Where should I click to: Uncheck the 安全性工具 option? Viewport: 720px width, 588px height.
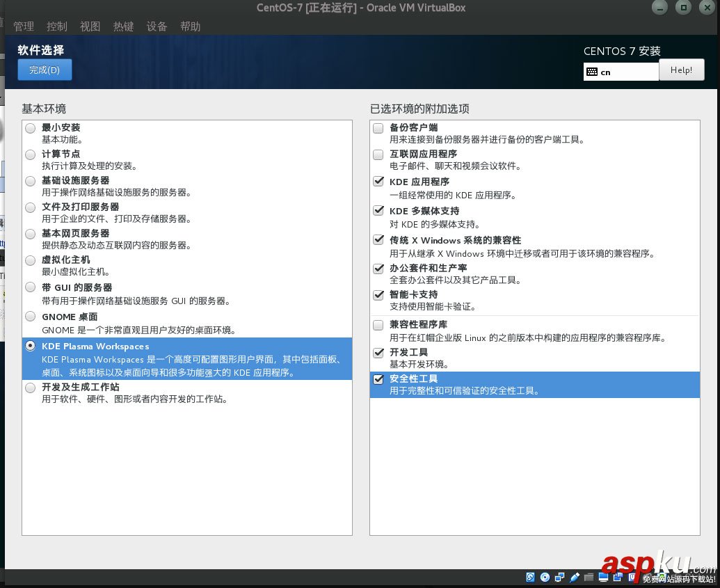[378, 380]
